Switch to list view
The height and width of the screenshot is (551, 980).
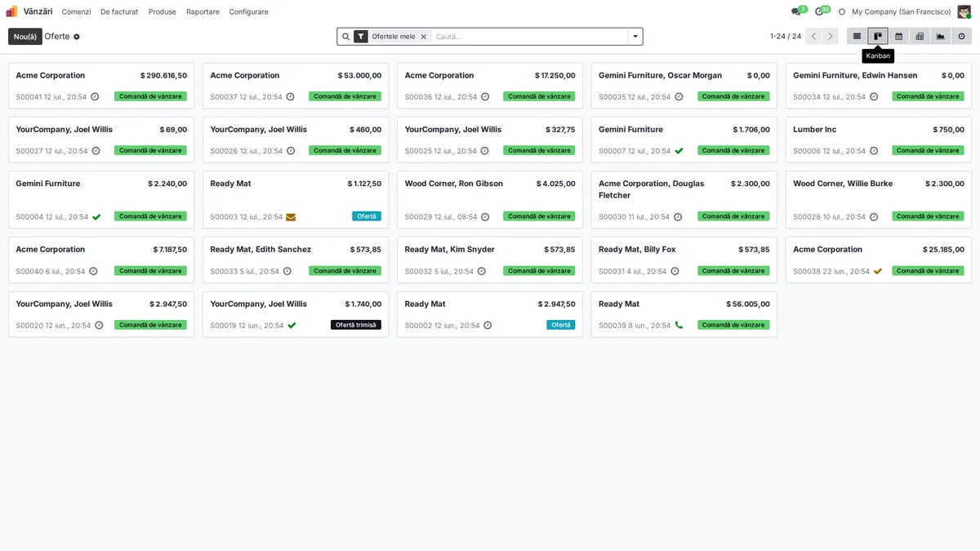pyautogui.click(x=857, y=37)
